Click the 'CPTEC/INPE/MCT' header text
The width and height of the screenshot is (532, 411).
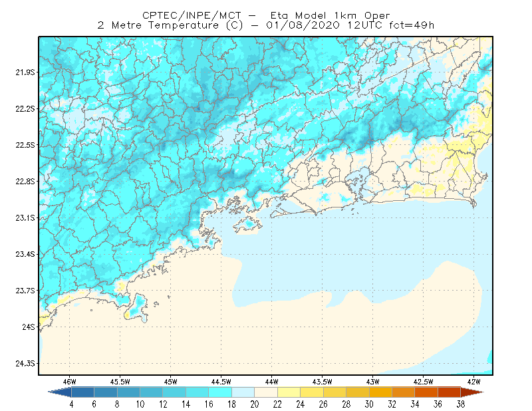(192, 15)
